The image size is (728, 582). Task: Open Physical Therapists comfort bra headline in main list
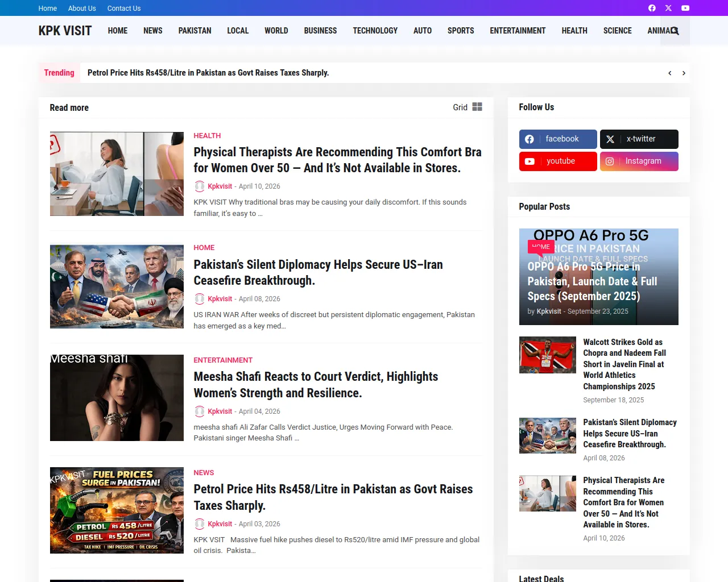click(x=337, y=160)
